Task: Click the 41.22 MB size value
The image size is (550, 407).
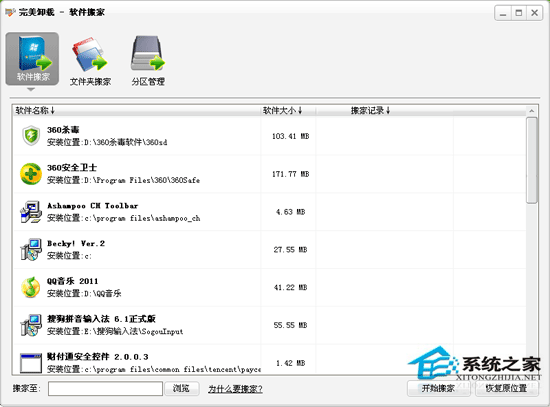Action: pyautogui.click(x=290, y=288)
